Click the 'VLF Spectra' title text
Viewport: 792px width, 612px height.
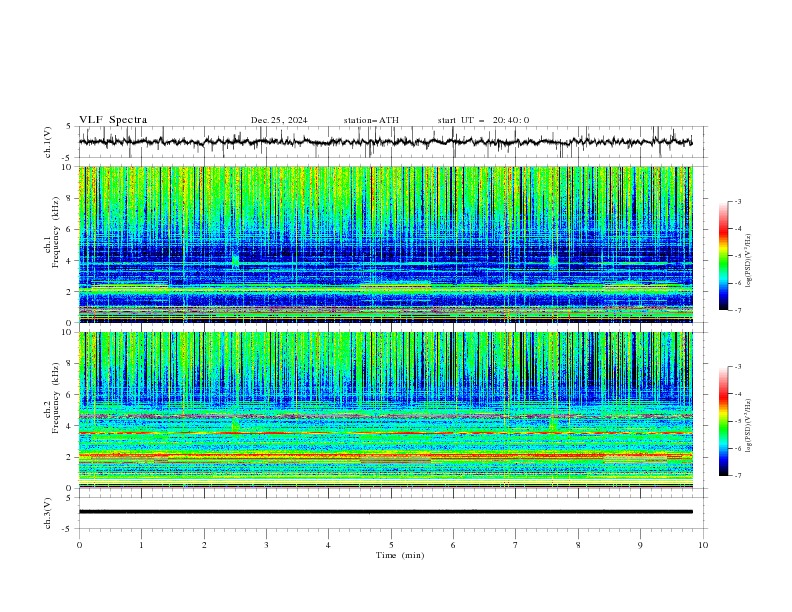coord(113,120)
